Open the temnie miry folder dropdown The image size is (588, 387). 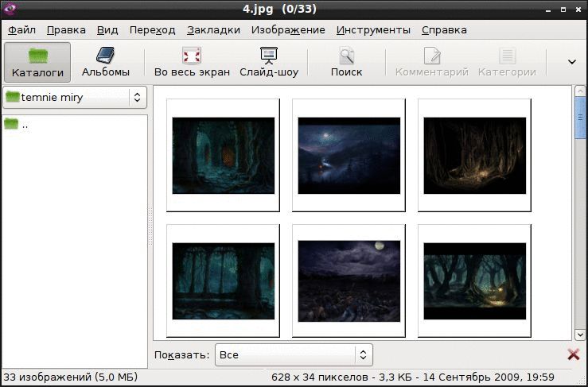(75, 98)
